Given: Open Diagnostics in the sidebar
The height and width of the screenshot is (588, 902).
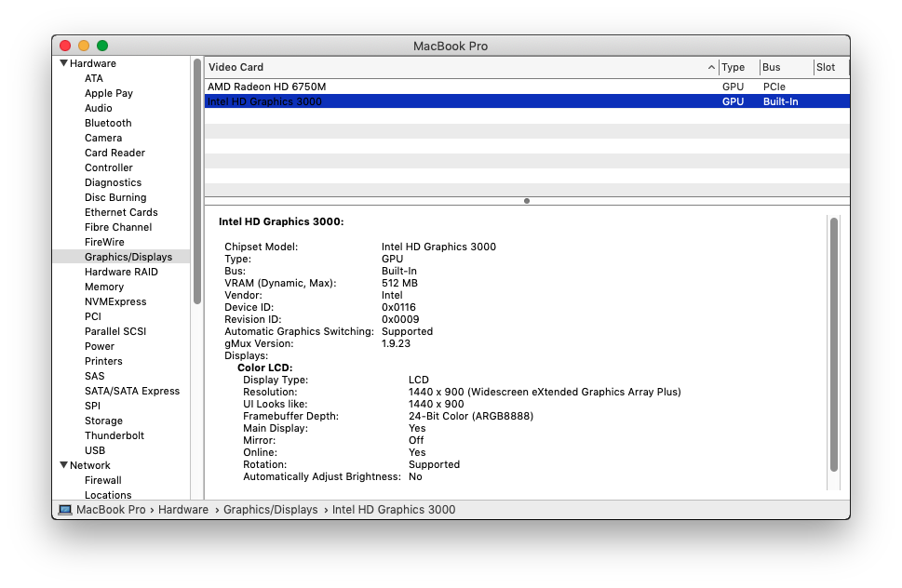Looking at the screenshot, I should click(x=113, y=182).
